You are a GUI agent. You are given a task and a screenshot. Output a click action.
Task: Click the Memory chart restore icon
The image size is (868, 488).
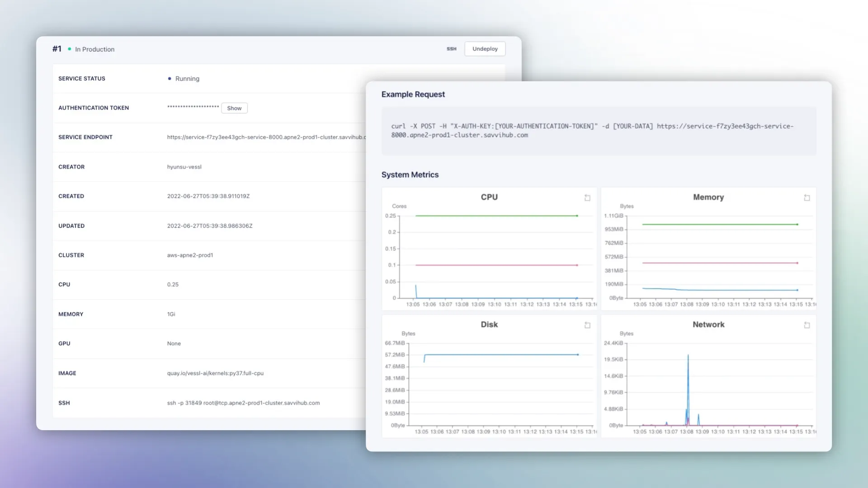(807, 198)
